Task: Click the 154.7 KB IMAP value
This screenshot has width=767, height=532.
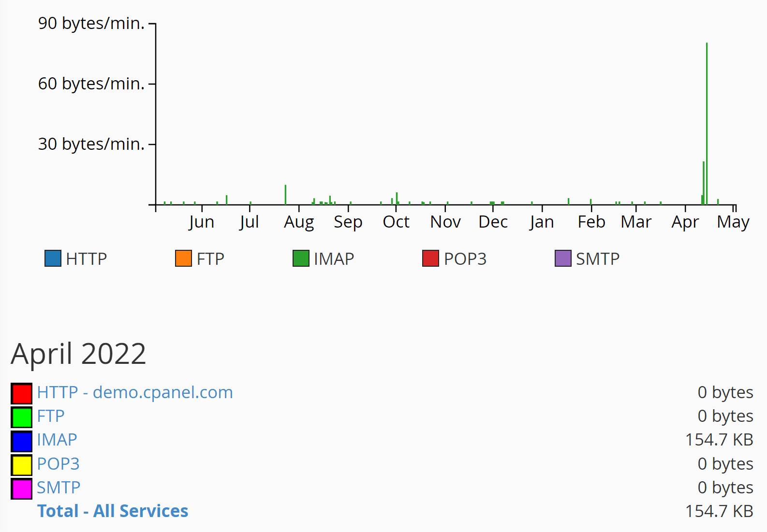Action: coord(719,440)
